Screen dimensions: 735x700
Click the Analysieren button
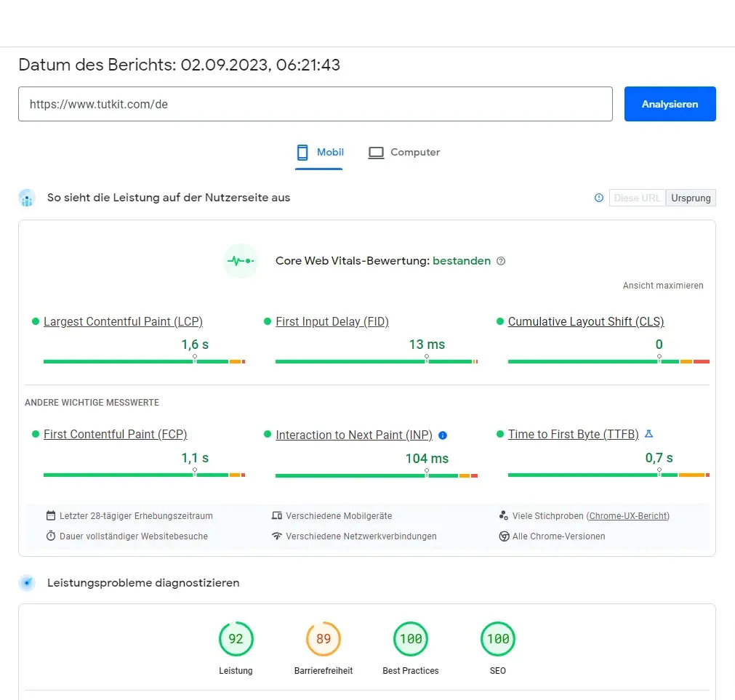tap(670, 104)
